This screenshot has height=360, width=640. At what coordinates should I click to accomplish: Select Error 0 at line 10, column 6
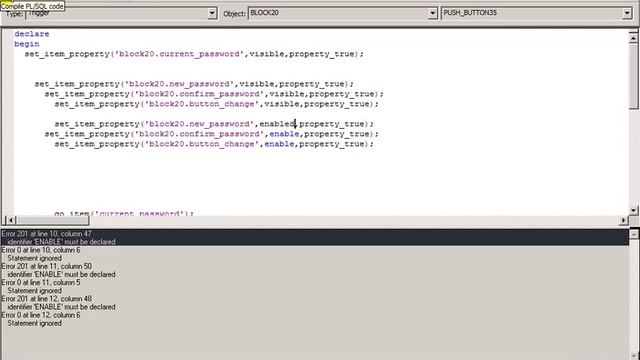[x=315, y=254]
